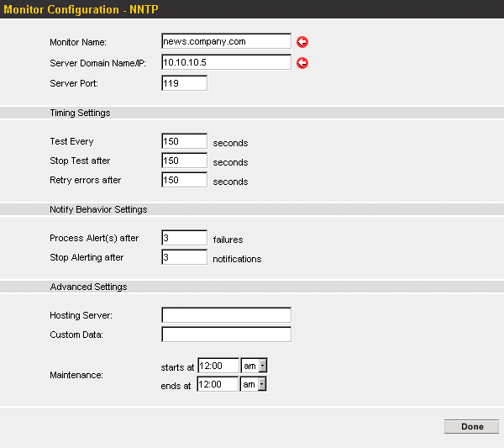Click the Custom Data: label
The image size is (504, 448).
76,335
